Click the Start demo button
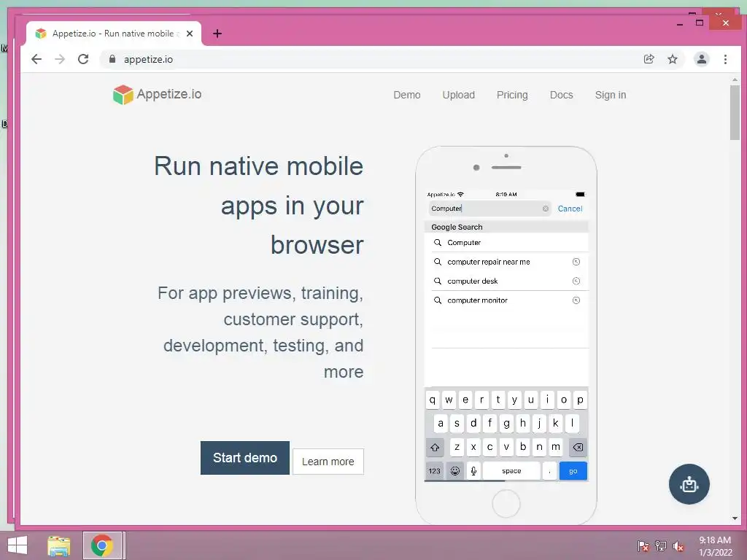Screen dimensions: 747x560 pos(245,458)
